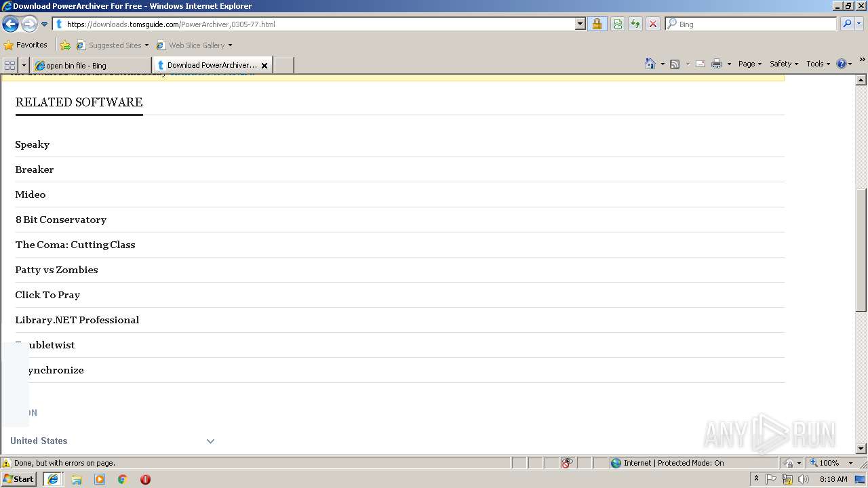Open the Suggested Sites dropdown
Viewport: 868px width, 488px height.
(x=113, y=45)
